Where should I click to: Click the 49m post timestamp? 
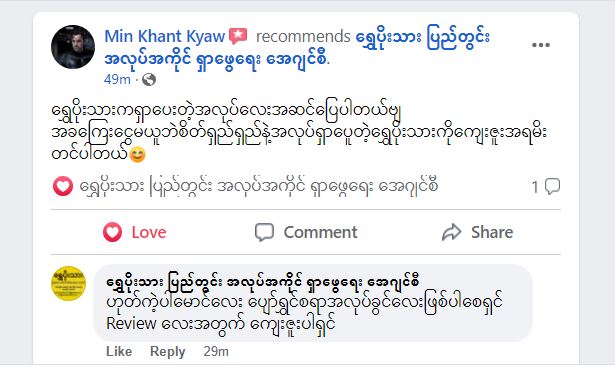point(117,80)
